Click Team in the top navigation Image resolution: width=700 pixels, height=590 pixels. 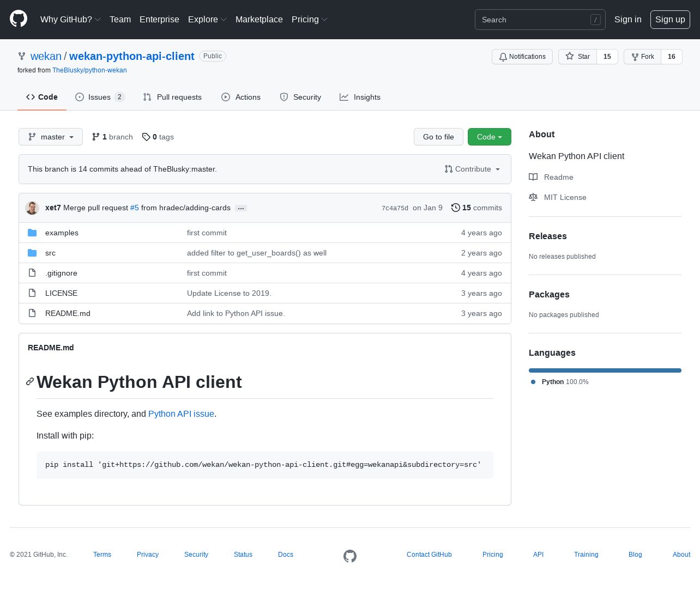pos(120,19)
